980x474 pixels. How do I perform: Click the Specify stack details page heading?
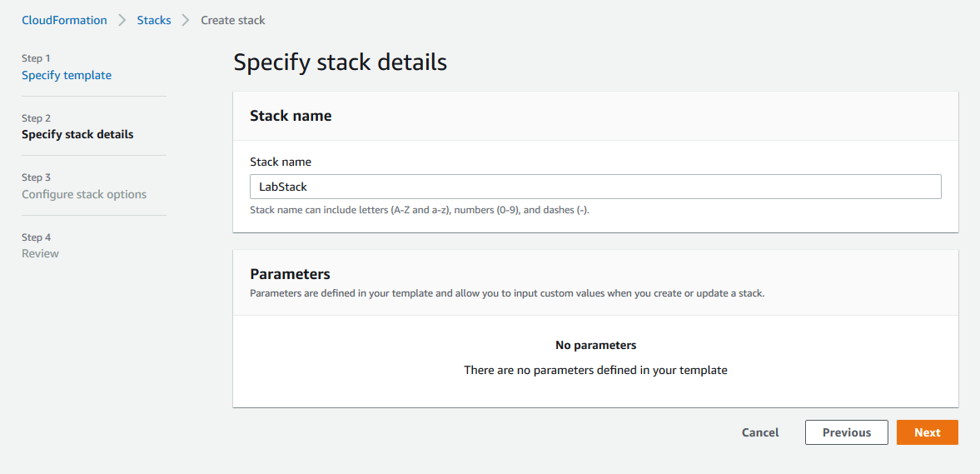pyautogui.click(x=341, y=63)
